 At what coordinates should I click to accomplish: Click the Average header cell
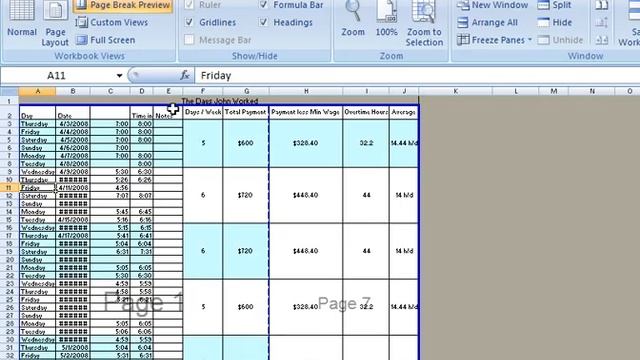pos(404,112)
